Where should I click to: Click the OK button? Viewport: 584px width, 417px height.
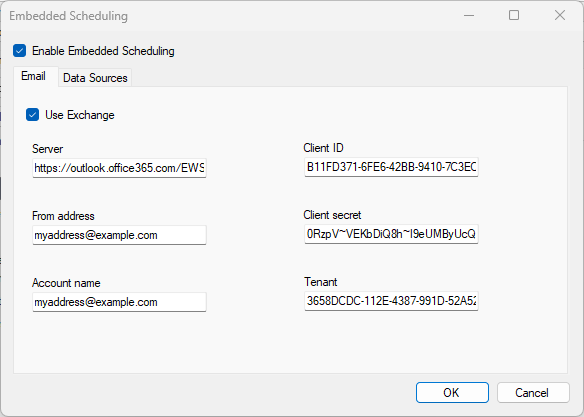(452, 392)
